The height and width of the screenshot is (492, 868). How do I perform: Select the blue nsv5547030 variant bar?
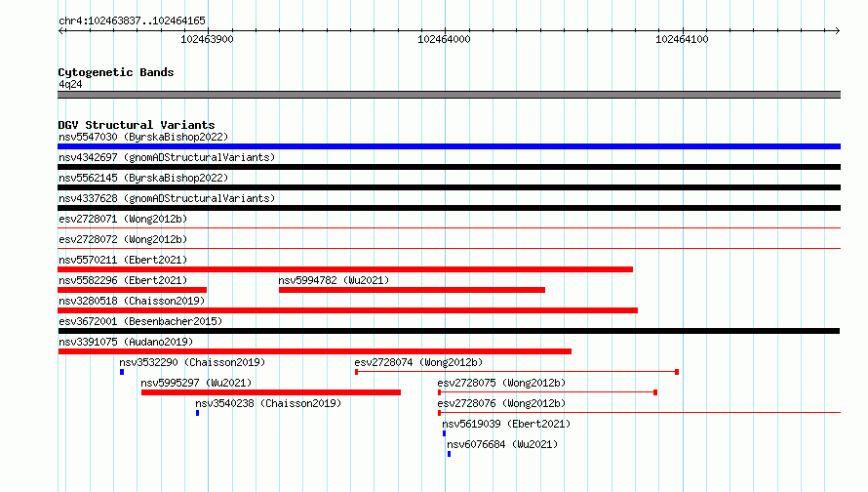point(449,146)
